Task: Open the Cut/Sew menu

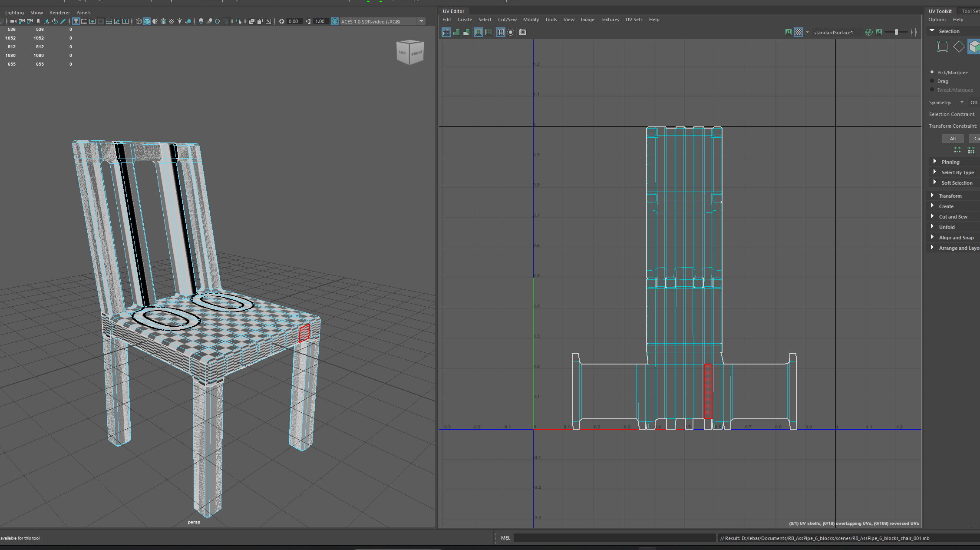Action: pos(507,20)
